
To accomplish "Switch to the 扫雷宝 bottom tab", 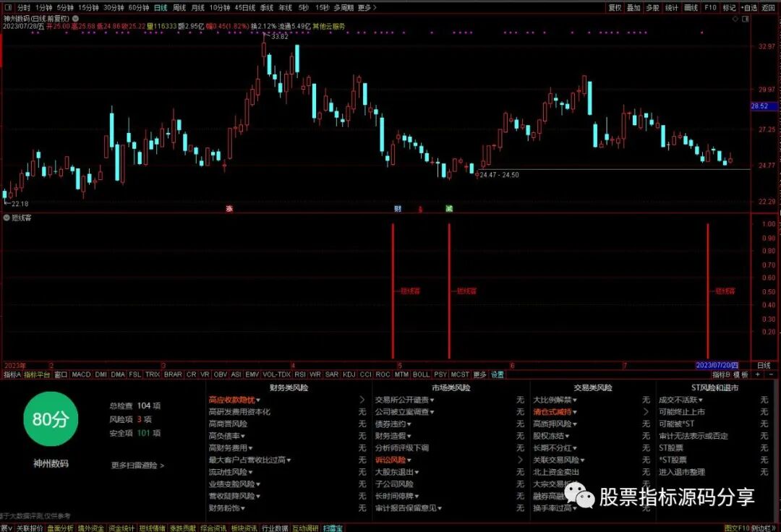I will (332, 528).
